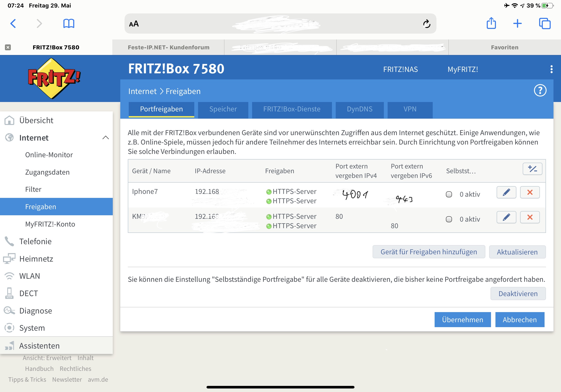Click Gerät für Freigaben hinzufügen button
Viewport: 561px width, 392px height.
428,252
